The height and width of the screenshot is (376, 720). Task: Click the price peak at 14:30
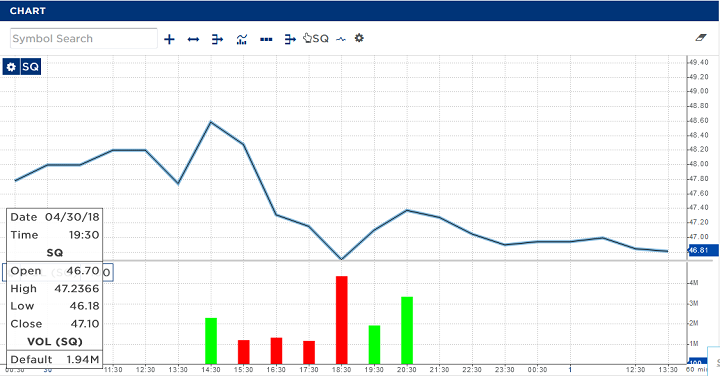(211, 122)
